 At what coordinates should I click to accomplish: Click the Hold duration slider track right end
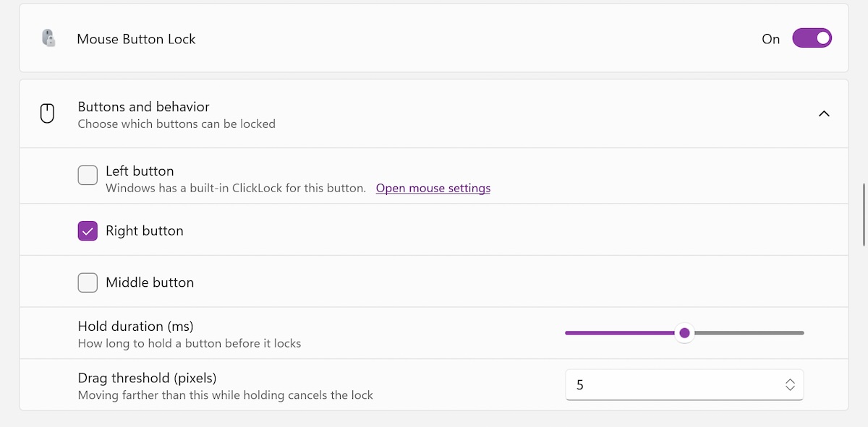[800, 333]
